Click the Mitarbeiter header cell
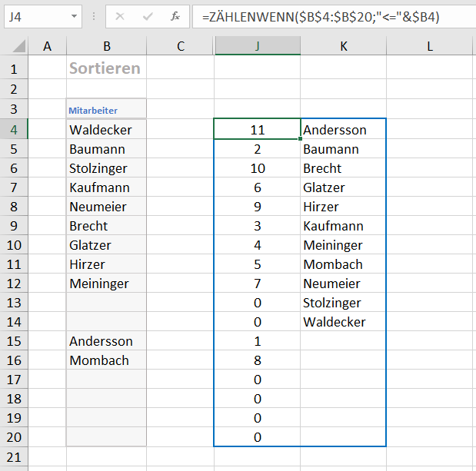 [107, 109]
